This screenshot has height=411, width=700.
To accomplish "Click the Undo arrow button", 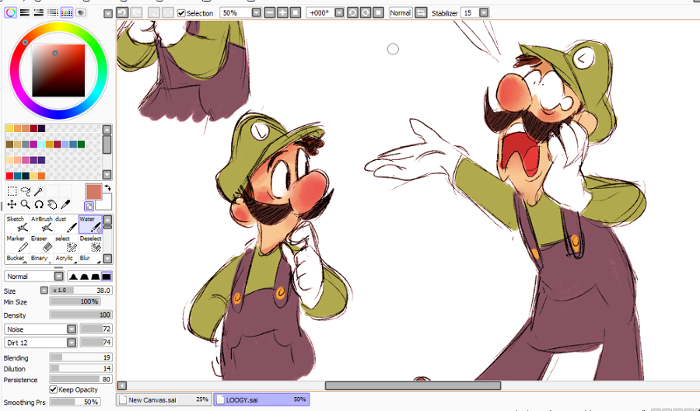I will tap(122, 13).
